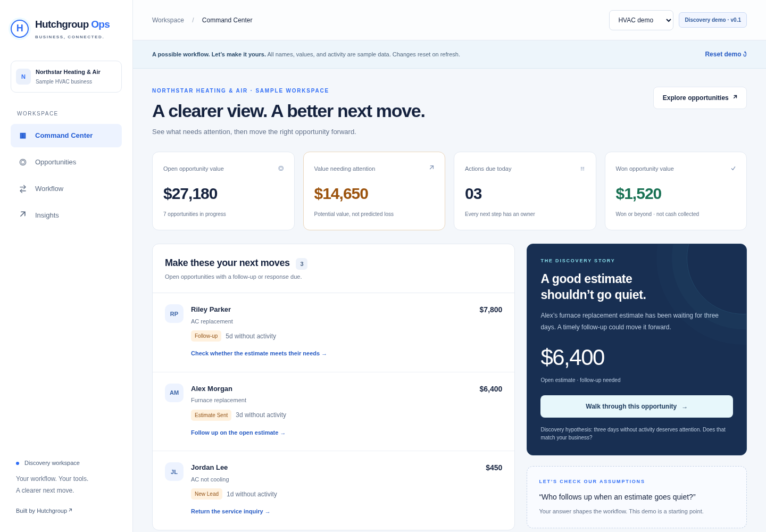Click the JL avatar for Jordan Lee
This screenshot has width=766, height=532.
[x=174, y=472]
